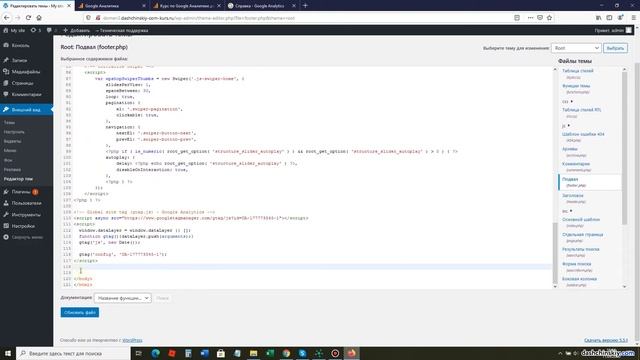The width and height of the screenshot is (640, 360).
Task: Expand the inc folder in theme files
Action: (x=567, y=211)
